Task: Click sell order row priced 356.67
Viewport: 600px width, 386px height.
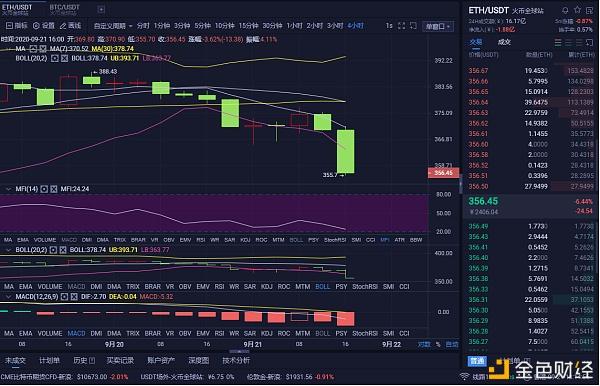Action: pyautogui.click(x=531, y=71)
